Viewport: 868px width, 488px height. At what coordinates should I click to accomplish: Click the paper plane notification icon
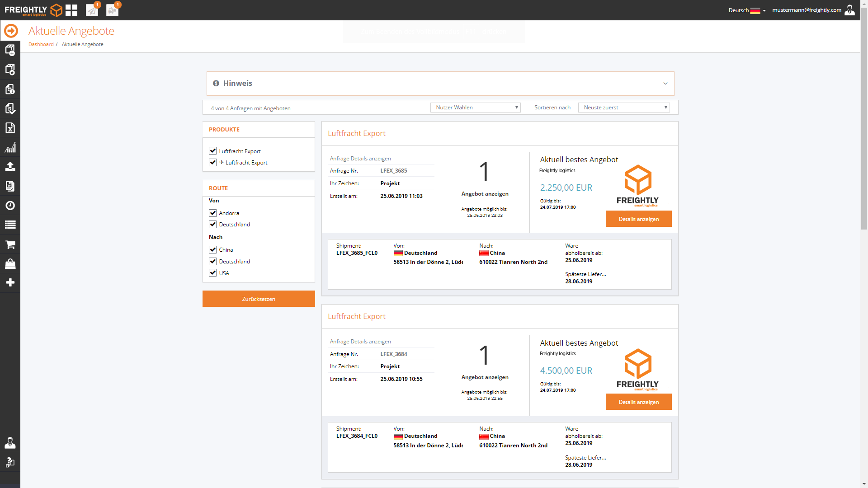(x=92, y=10)
